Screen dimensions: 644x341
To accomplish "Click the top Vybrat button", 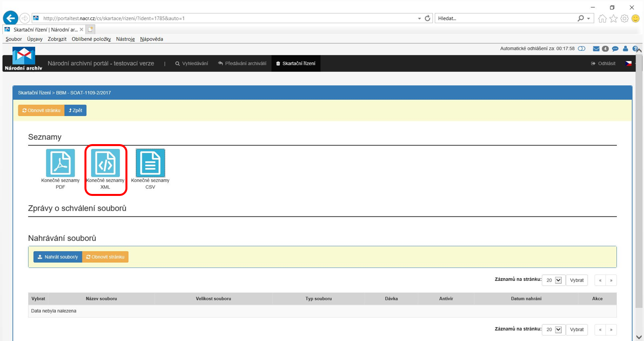I will point(577,280).
